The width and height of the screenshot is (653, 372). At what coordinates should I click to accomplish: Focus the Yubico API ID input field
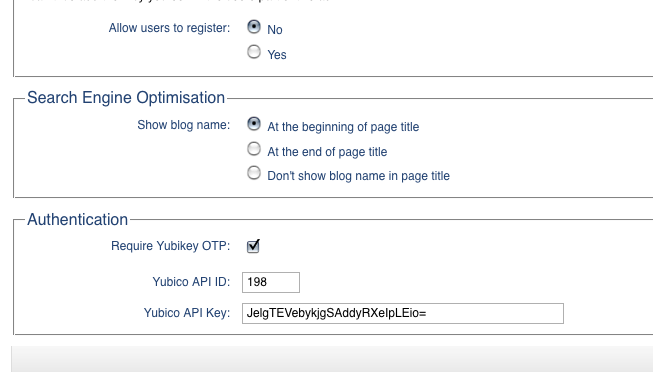click(x=271, y=282)
